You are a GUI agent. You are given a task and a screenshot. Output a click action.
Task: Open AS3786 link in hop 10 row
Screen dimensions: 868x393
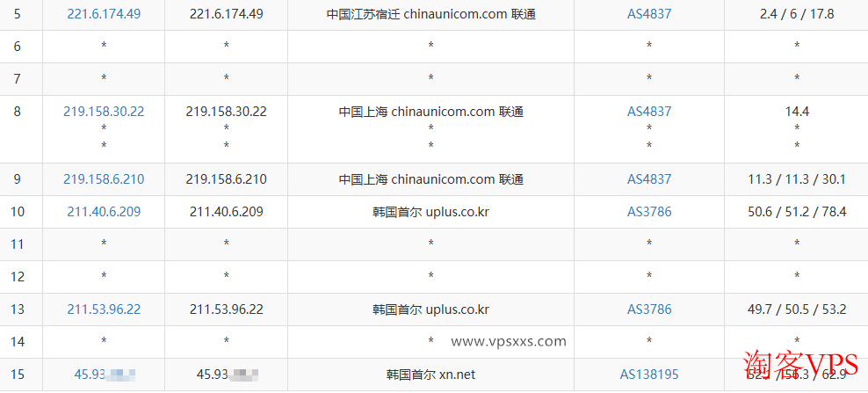648,212
